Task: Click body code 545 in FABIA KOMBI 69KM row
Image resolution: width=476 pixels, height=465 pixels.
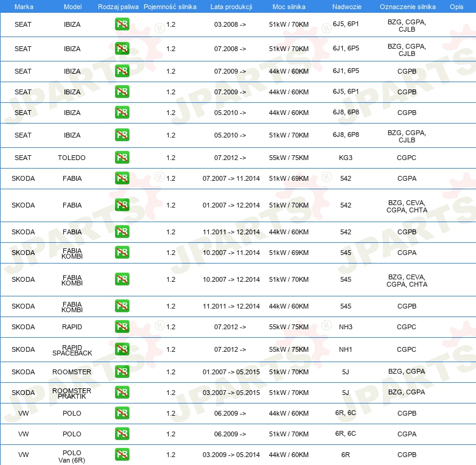Action: click(346, 253)
